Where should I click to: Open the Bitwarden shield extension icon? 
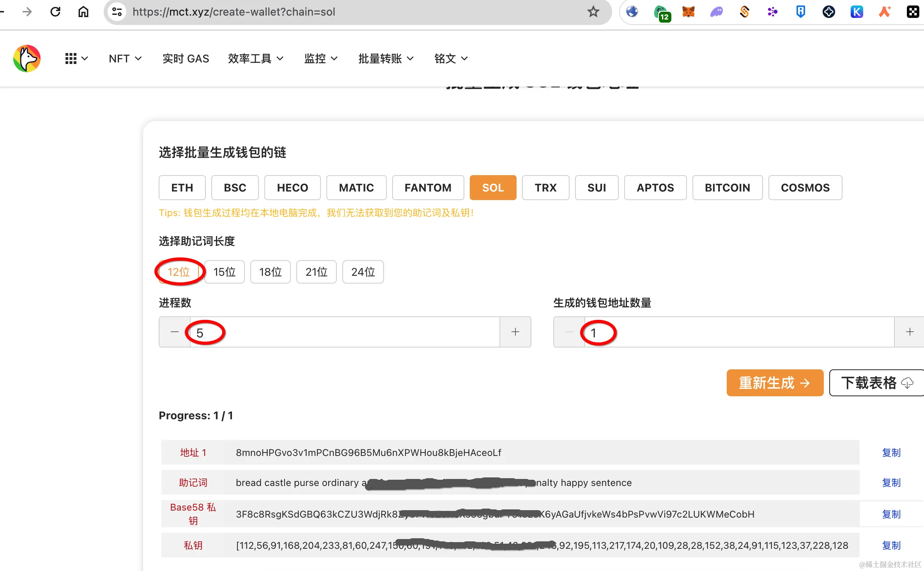pyautogui.click(x=800, y=12)
